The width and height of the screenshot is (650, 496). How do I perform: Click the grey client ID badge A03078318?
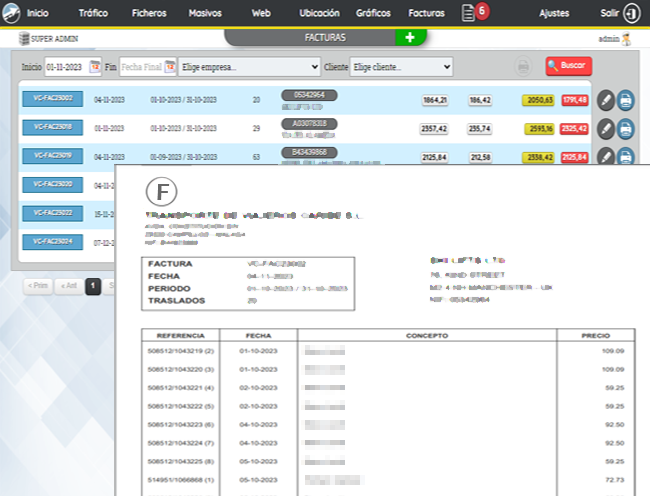click(309, 123)
